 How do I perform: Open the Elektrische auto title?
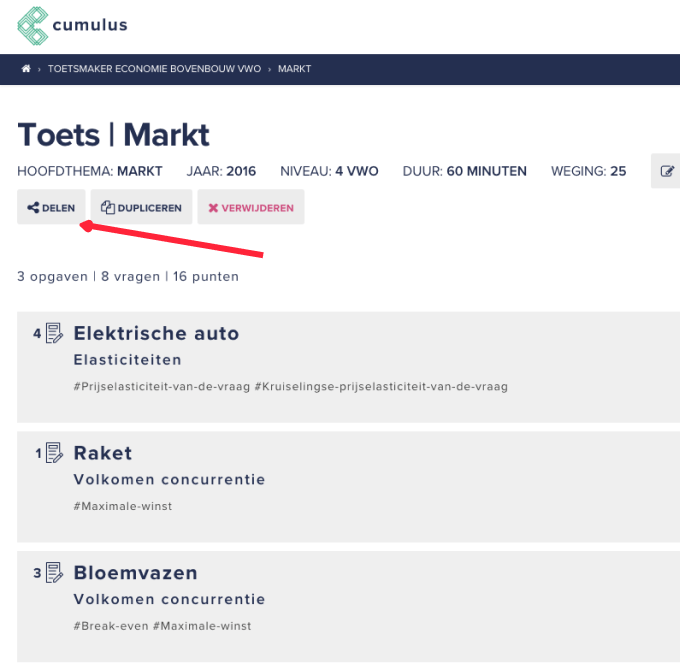156,333
